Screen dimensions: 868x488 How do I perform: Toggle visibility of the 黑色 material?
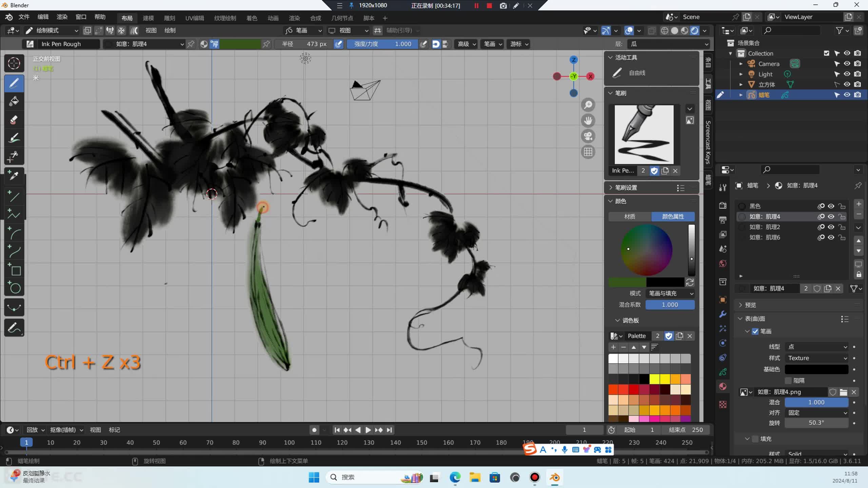[831, 206]
